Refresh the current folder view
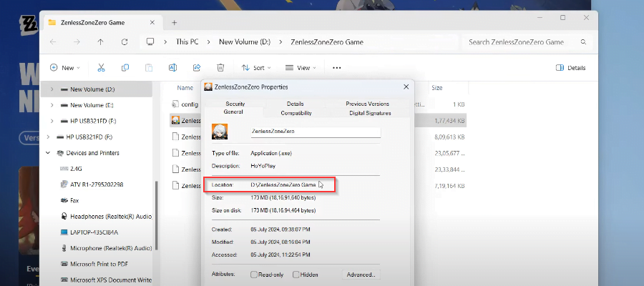Image resolution: width=644 pixels, height=286 pixels. (x=125, y=42)
